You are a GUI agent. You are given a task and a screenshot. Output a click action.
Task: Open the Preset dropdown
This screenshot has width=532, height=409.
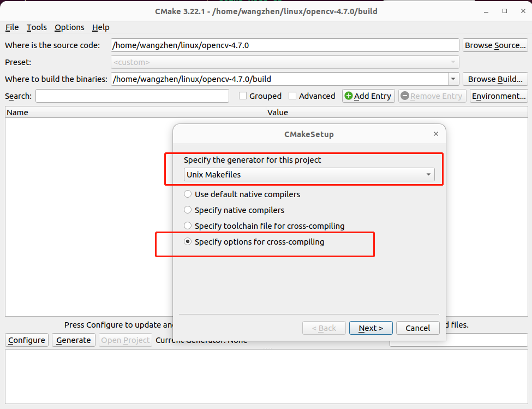point(285,62)
